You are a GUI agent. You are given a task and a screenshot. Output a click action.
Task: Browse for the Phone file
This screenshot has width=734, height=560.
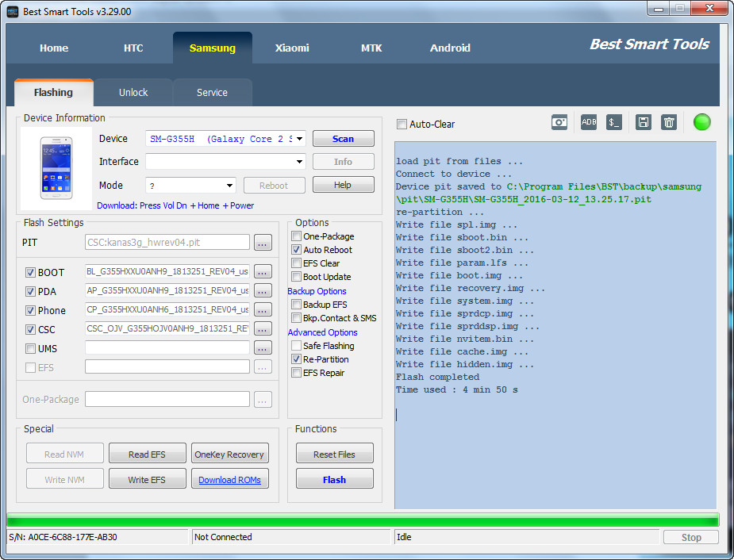tap(263, 310)
